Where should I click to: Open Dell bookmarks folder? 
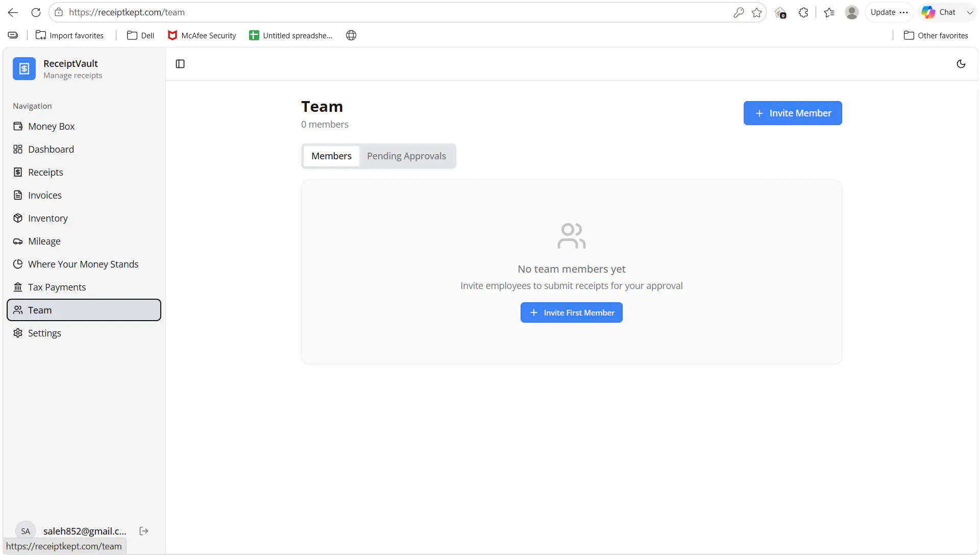click(x=140, y=35)
